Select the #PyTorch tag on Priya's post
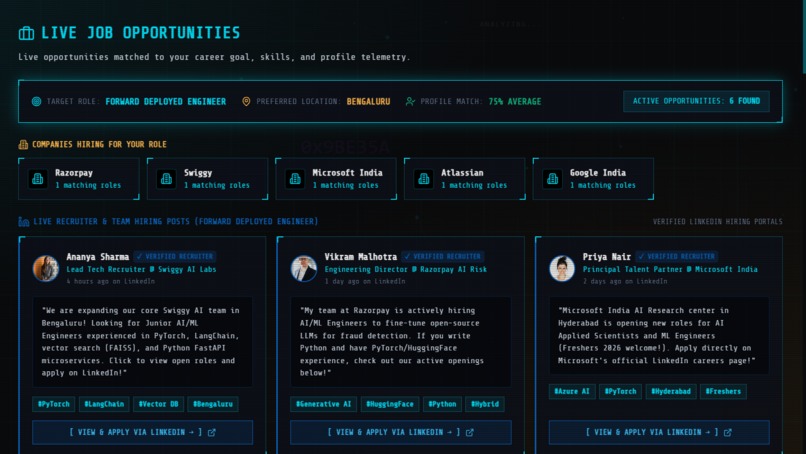The image size is (806, 454). (620, 391)
